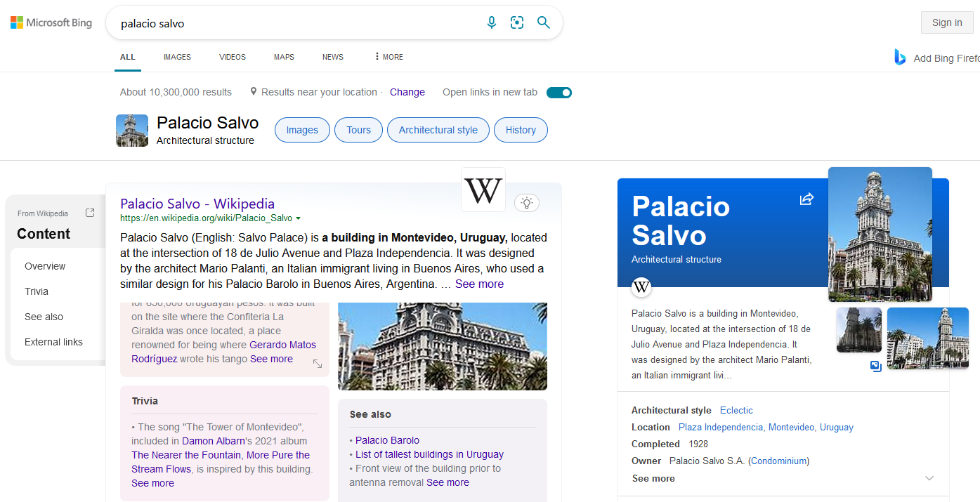The height and width of the screenshot is (502, 980).
Task: Jump to Overview in Content sidebar
Action: (x=45, y=266)
